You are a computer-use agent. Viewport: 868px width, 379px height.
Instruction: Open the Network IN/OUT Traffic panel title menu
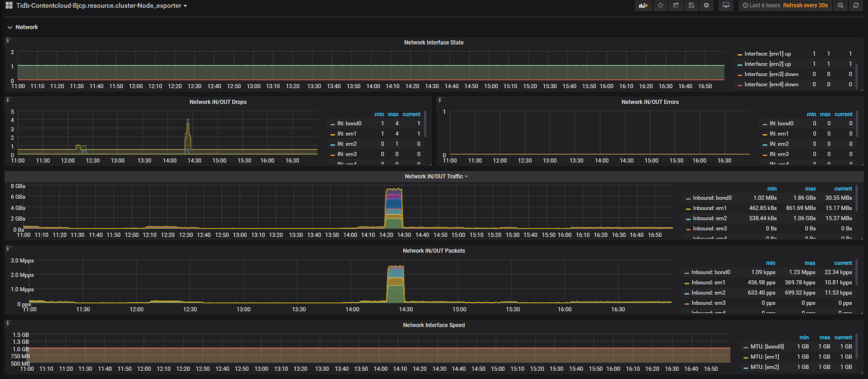click(433, 176)
